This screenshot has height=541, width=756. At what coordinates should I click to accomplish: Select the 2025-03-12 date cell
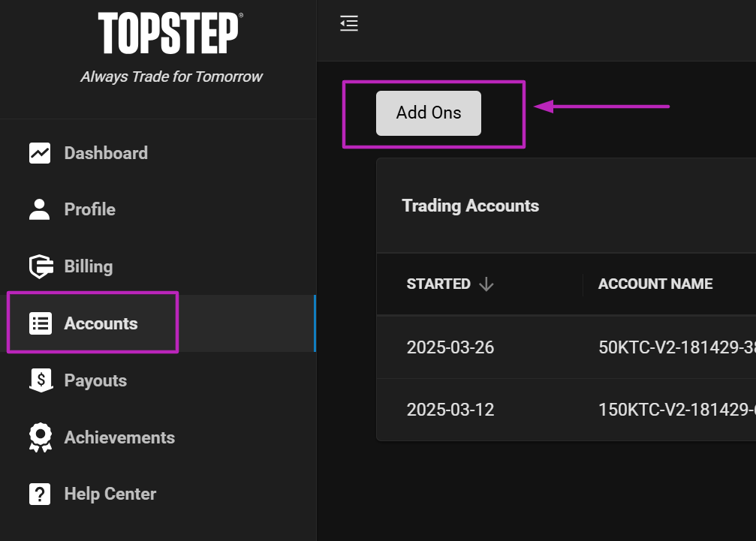450,410
